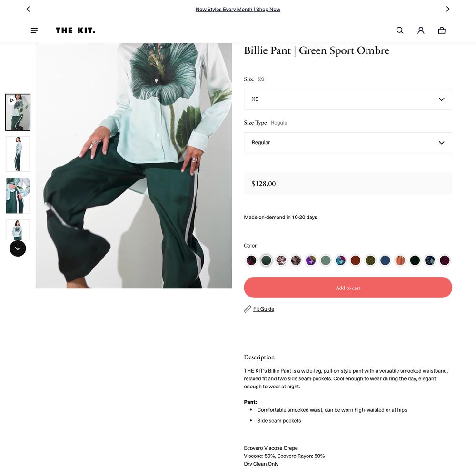Select the solid blue color swatch
The width and height of the screenshot is (476, 476).
coord(385,260)
